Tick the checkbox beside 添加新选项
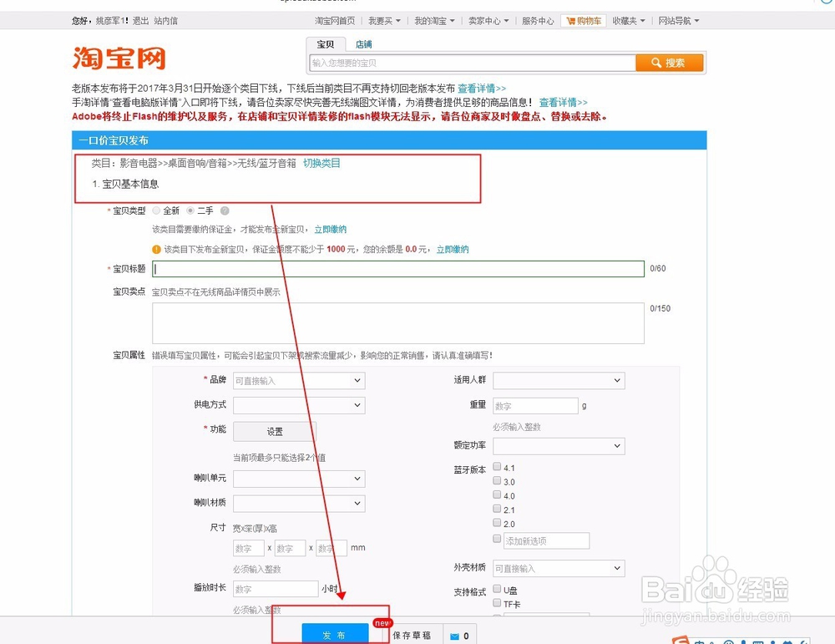The width and height of the screenshot is (835, 644). [497, 539]
